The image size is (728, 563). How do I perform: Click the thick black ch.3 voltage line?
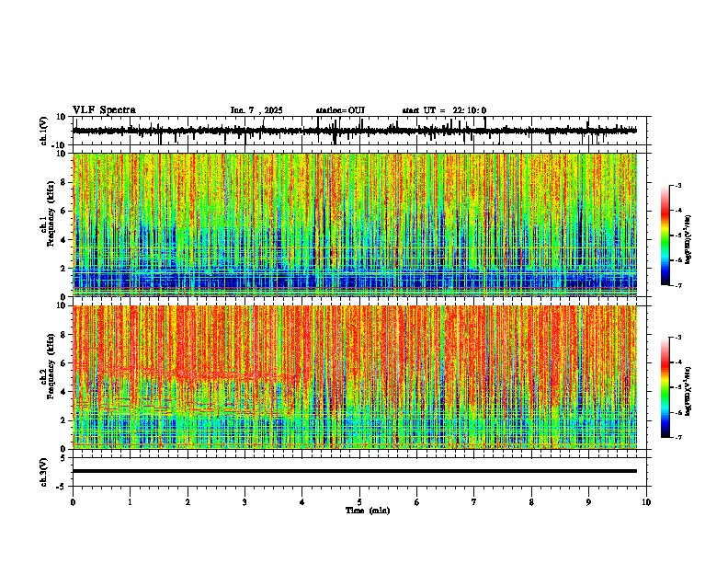point(355,471)
